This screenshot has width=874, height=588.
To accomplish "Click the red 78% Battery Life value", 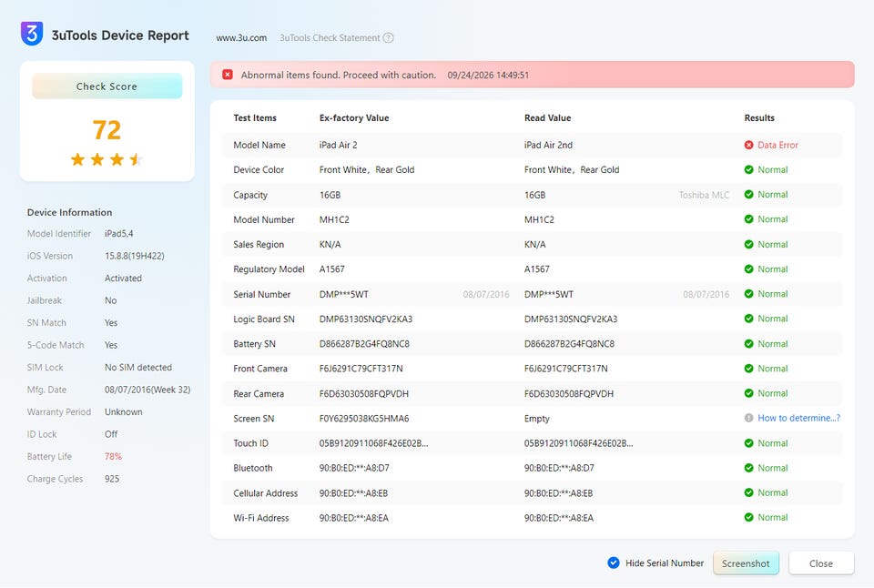I will click(113, 456).
